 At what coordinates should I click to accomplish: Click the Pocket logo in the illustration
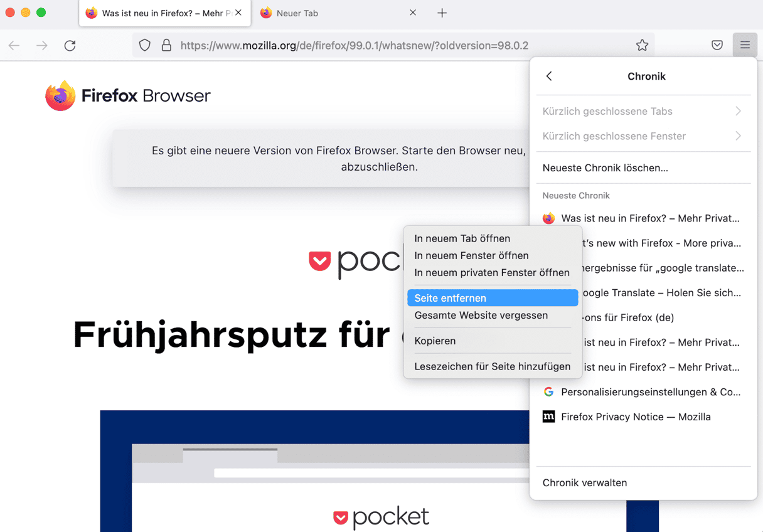pyautogui.click(x=381, y=517)
